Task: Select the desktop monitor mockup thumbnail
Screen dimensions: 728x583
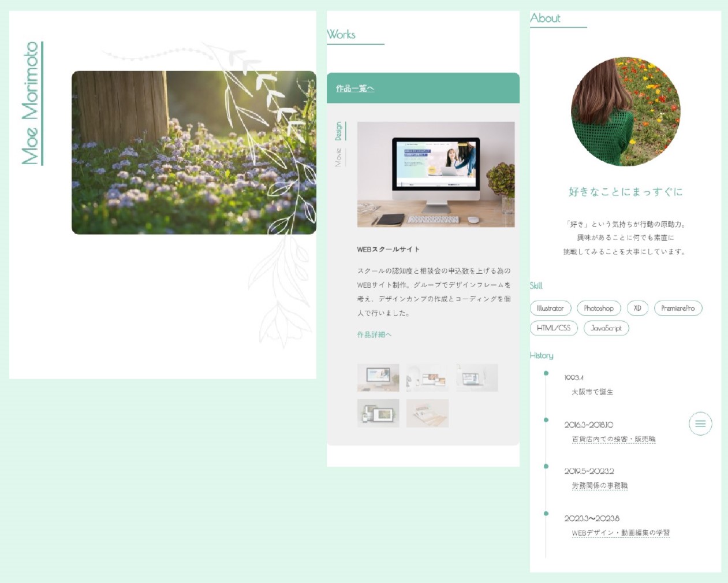Action: (x=378, y=378)
